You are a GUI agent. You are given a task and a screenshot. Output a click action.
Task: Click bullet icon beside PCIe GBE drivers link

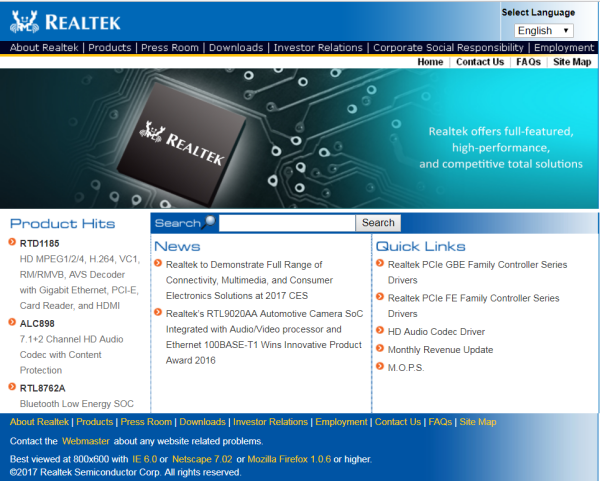pyautogui.click(x=380, y=263)
